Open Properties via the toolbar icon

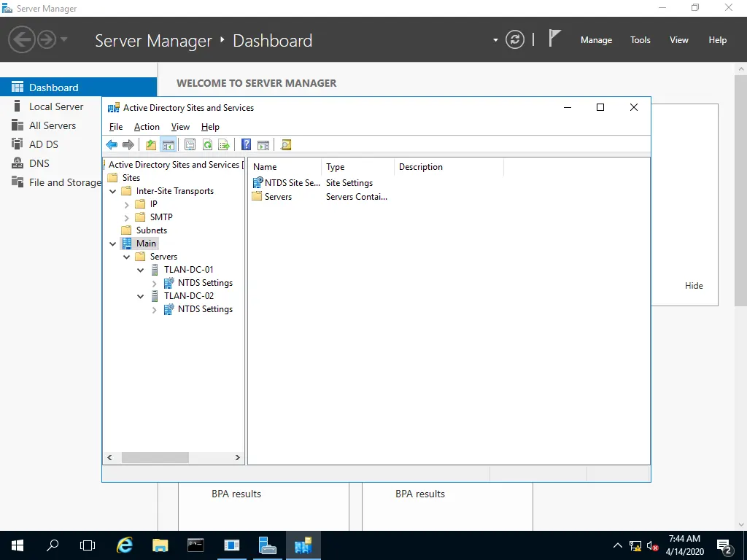[190, 145]
